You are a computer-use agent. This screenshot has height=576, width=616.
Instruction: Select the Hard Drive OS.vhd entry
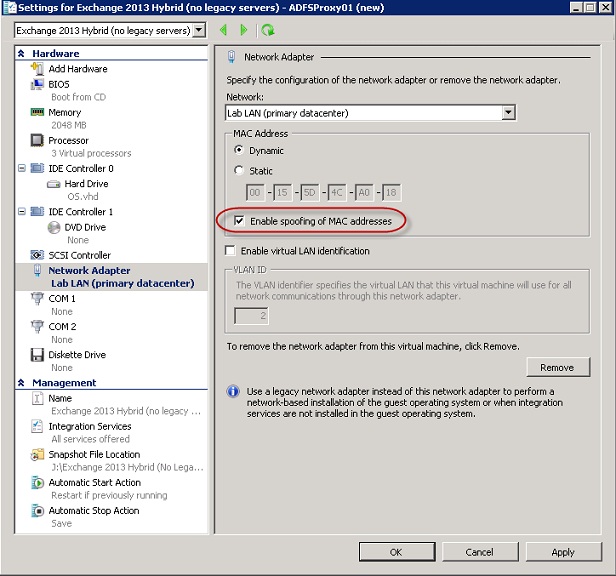pyautogui.click(x=86, y=184)
